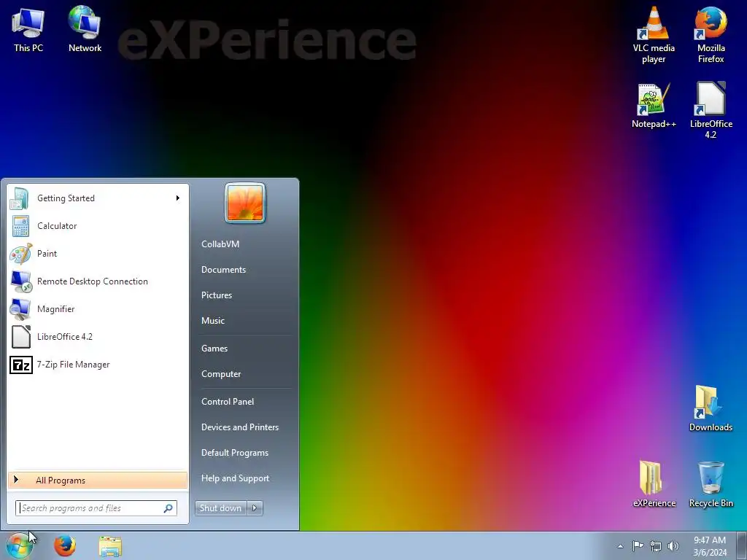
Task: Open the LibreOffice 4.2 desktop shortcut
Action: pyautogui.click(x=711, y=111)
